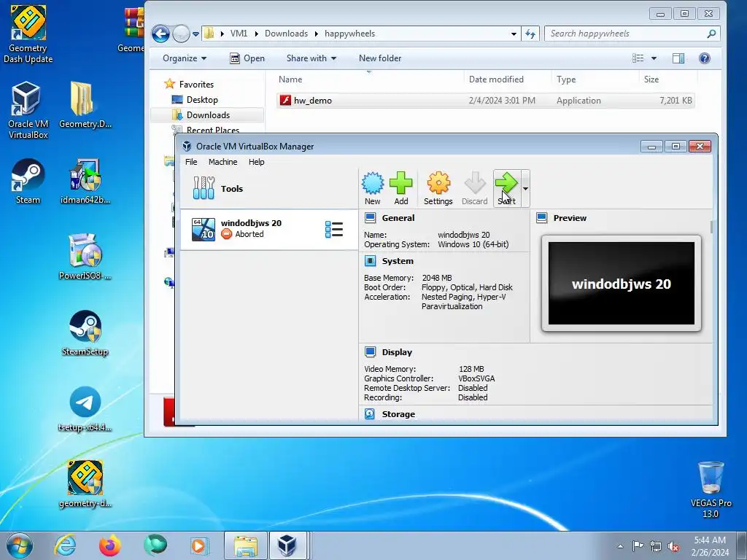Open the Explorer recent pages dropdown arrow

[x=196, y=34]
